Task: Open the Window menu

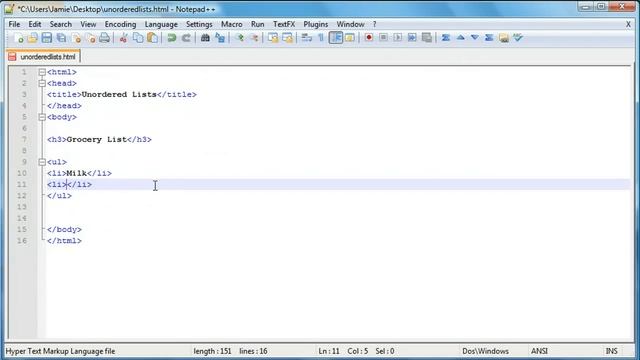Action: pos(350,24)
